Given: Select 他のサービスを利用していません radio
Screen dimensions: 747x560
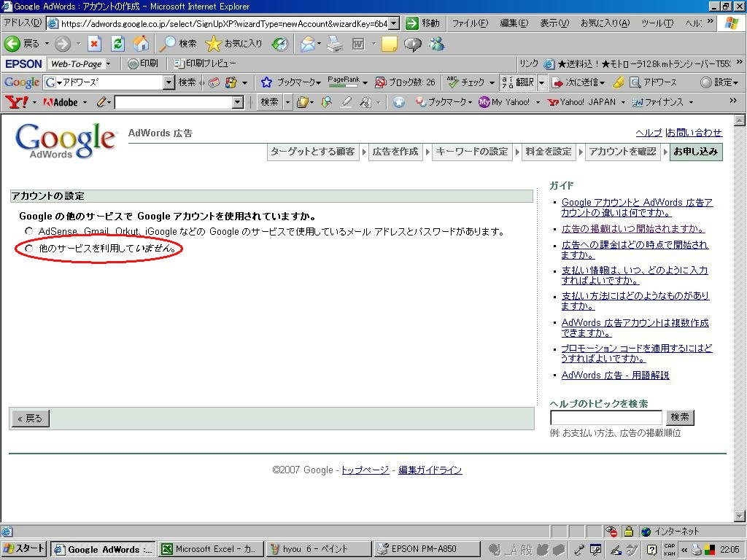Looking at the screenshot, I should [29, 248].
